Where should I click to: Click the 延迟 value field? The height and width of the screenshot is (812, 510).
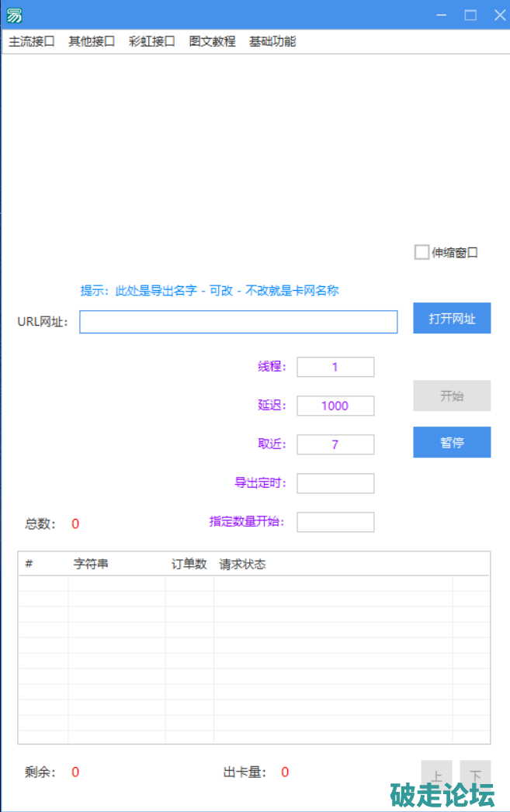[x=335, y=406]
